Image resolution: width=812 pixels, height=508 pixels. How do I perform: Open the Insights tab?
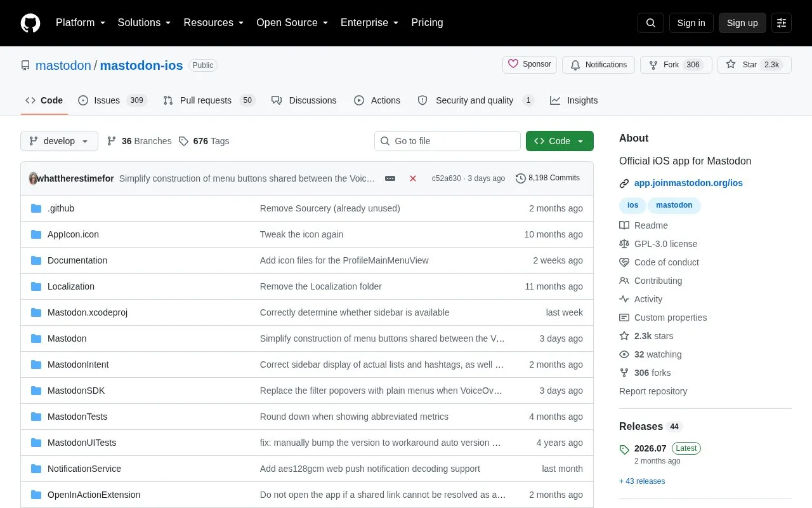(574, 100)
